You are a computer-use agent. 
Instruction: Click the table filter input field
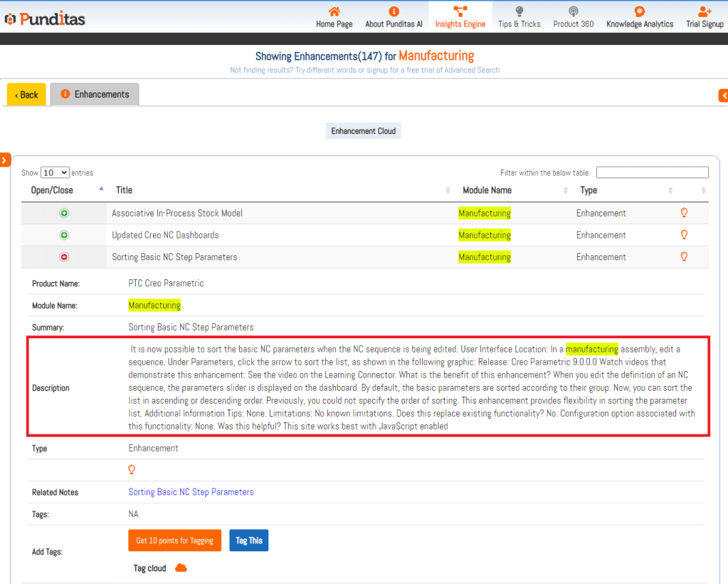click(x=652, y=172)
